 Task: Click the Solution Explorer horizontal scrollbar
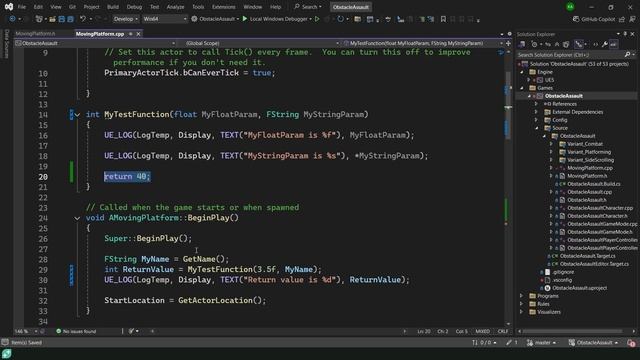[x=573, y=331]
